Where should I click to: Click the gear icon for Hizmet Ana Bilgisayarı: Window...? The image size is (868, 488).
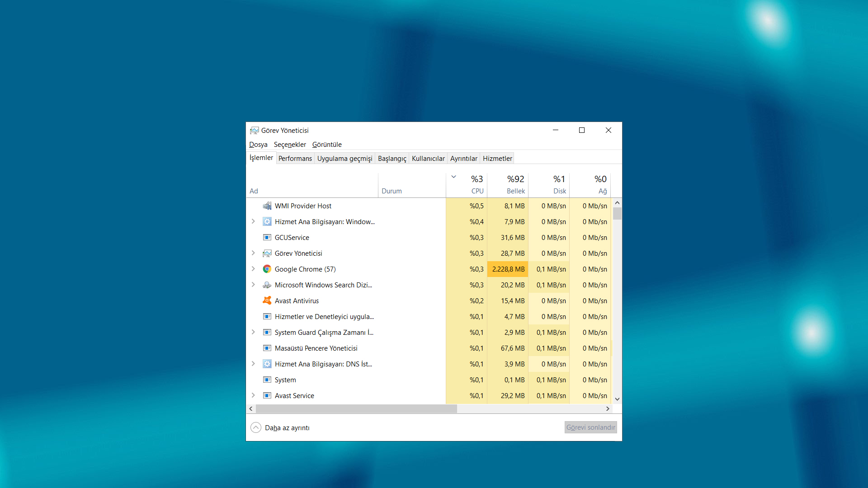267,221
